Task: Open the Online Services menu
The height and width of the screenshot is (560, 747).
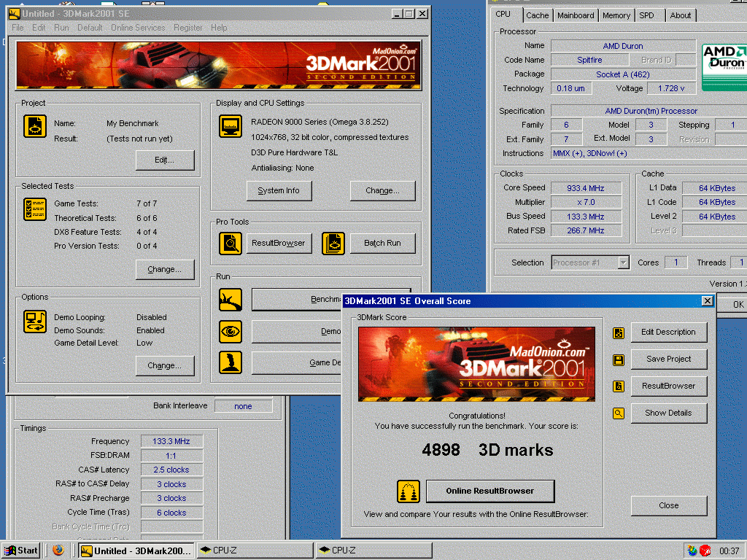Action: pos(138,28)
